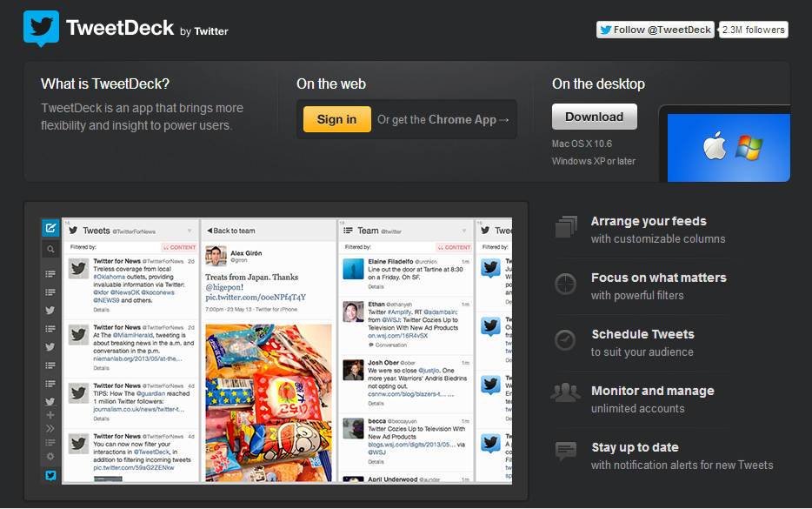This screenshot has height=509, width=812.
Task: Expand Details under Josh Ober's tweet
Action: coord(376,403)
